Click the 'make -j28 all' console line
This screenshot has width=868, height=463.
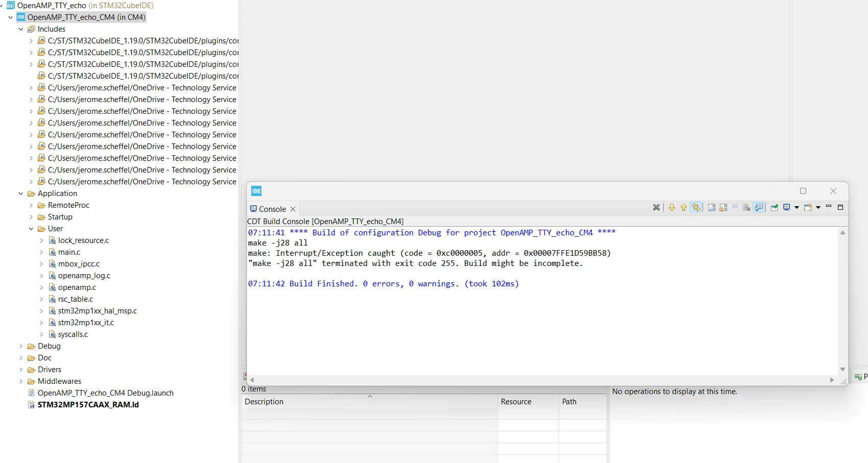278,243
